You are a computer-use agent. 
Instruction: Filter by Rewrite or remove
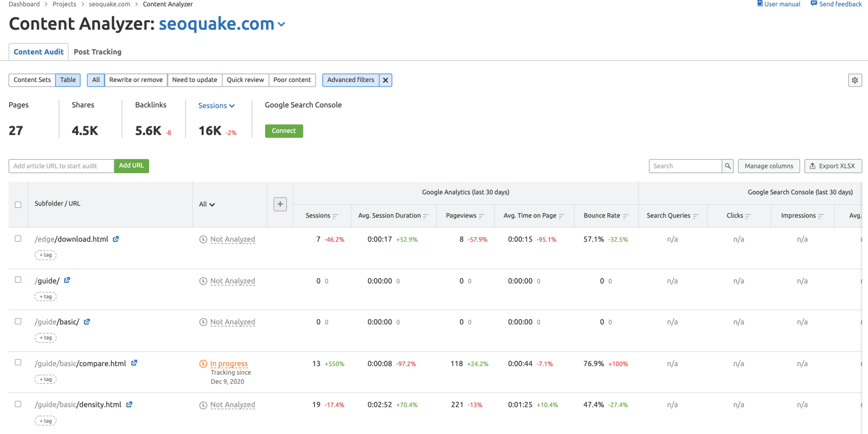(x=136, y=80)
